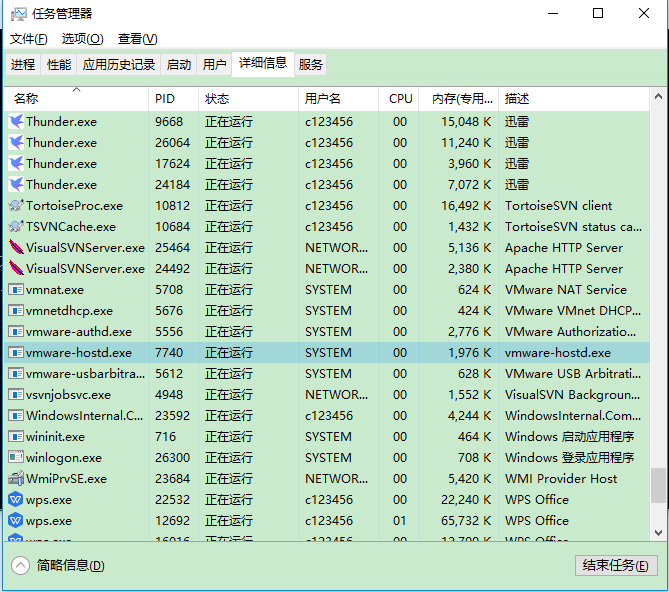Screen dimensions: 669x592
Task: Click PID cell 7740
Action: pos(169,353)
